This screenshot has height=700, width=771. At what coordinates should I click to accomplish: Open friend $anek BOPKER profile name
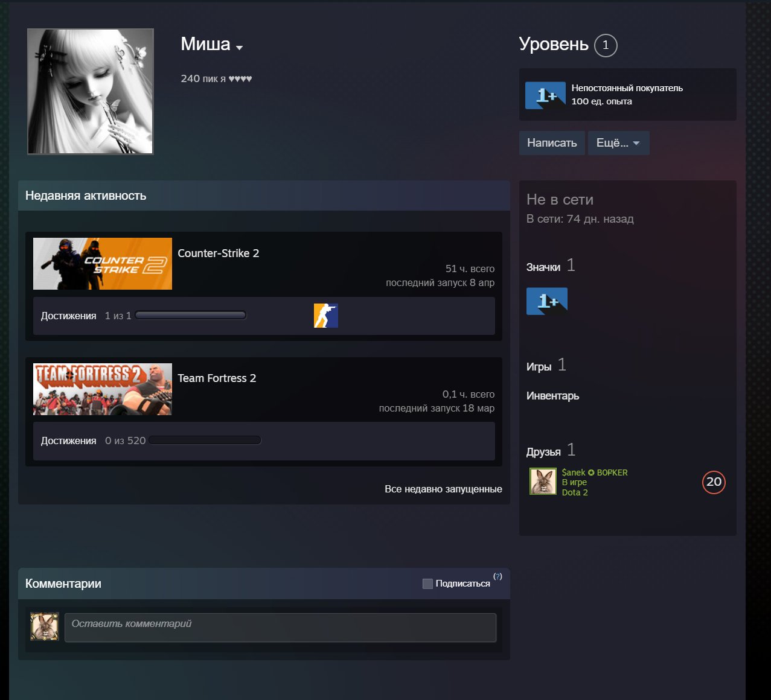(595, 472)
